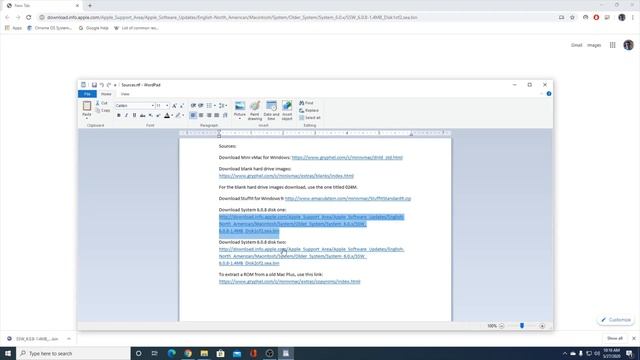
Task: Toggle superscript formatting
Action: (x=158, y=116)
